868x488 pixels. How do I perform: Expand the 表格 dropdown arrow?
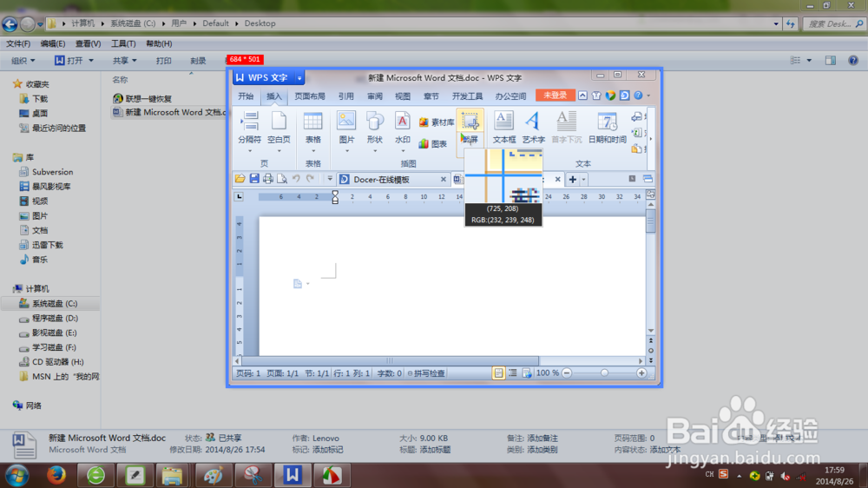312,151
